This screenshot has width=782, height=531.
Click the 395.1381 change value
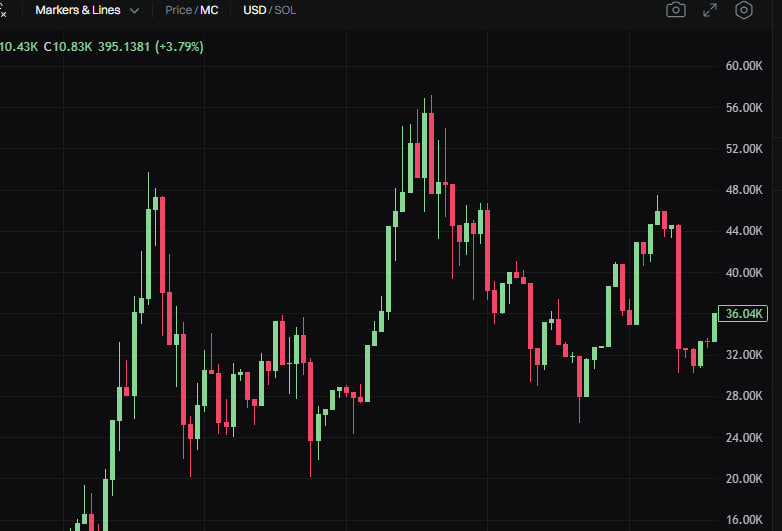tap(124, 47)
